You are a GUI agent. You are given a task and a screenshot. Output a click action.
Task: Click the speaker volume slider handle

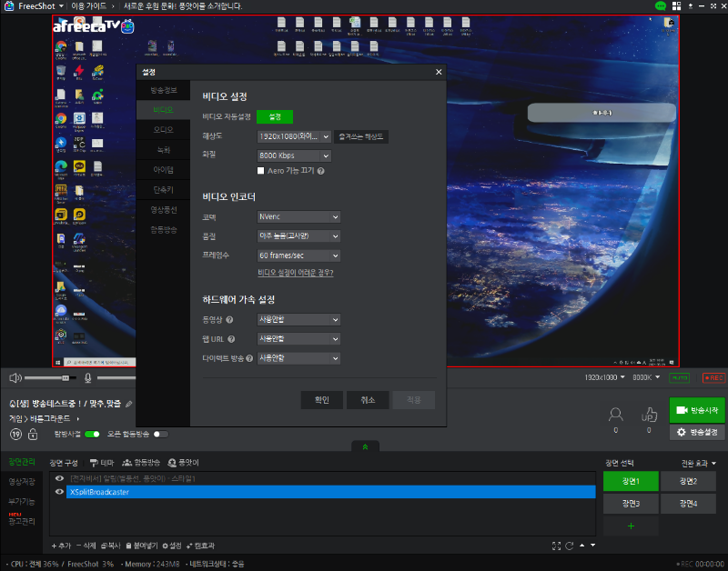click(x=66, y=378)
